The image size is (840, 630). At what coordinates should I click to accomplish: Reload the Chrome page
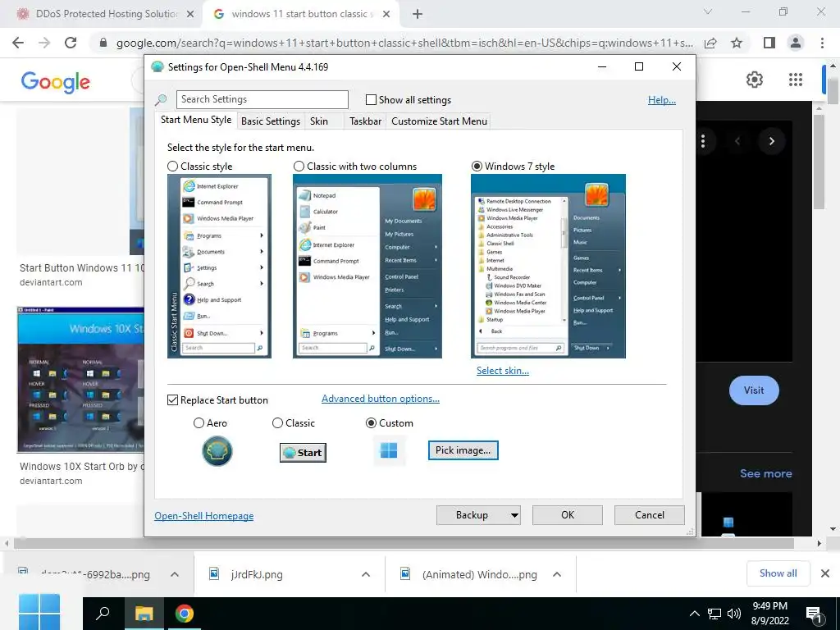coord(71,43)
